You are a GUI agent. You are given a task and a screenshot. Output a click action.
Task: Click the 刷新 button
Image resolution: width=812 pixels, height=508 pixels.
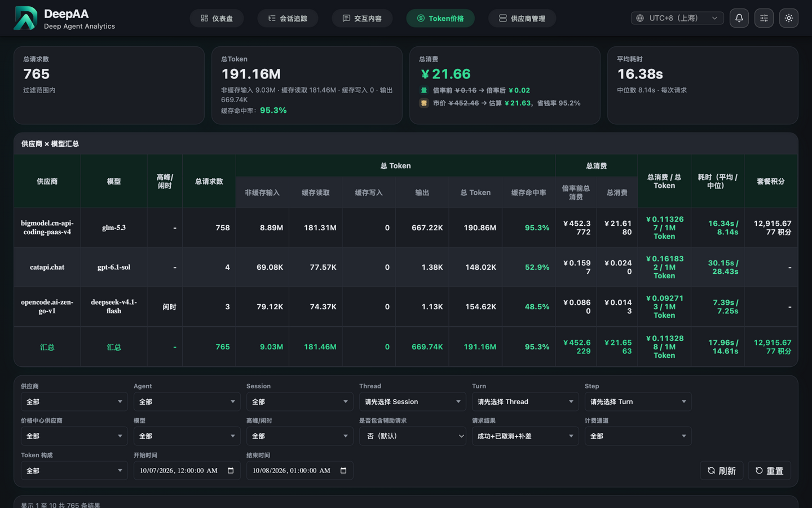click(722, 471)
